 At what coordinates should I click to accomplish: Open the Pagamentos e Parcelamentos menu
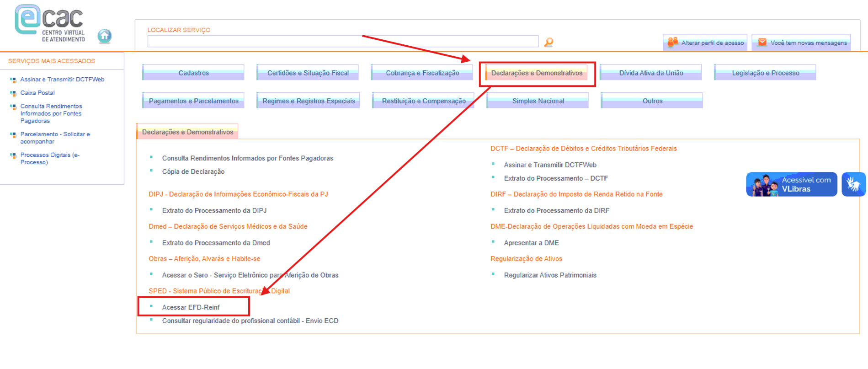(193, 101)
